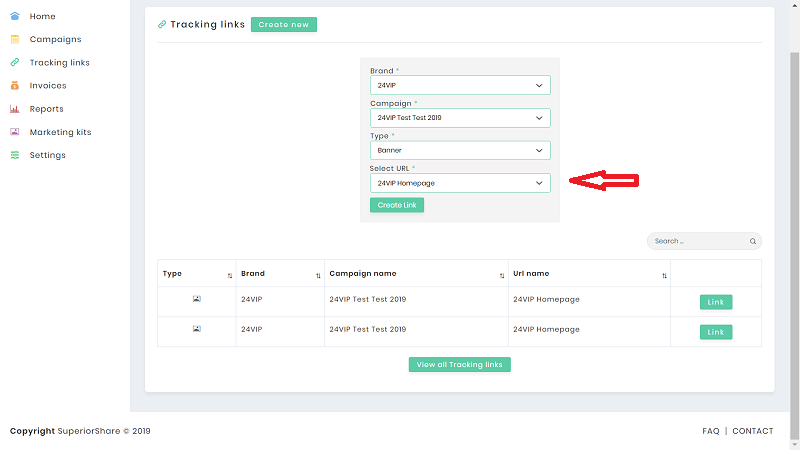Click the Tracking links page heading
This screenshot has width=800, height=450.
pyautogui.click(x=208, y=24)
